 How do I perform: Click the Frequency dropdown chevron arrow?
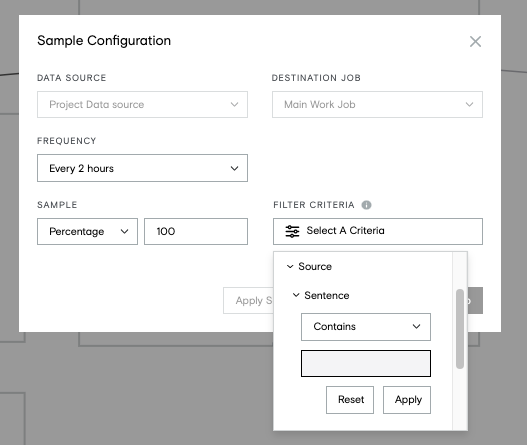click(234, 168)
